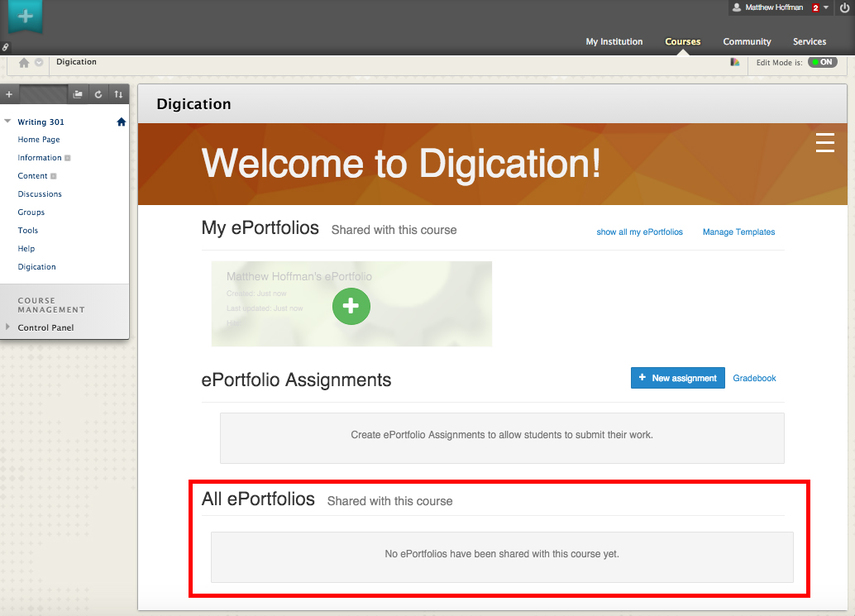Click the Matthew Hoffman user name
Image resolution: width=855 pixels, height=616 pixels.
[x=774, y=8]
